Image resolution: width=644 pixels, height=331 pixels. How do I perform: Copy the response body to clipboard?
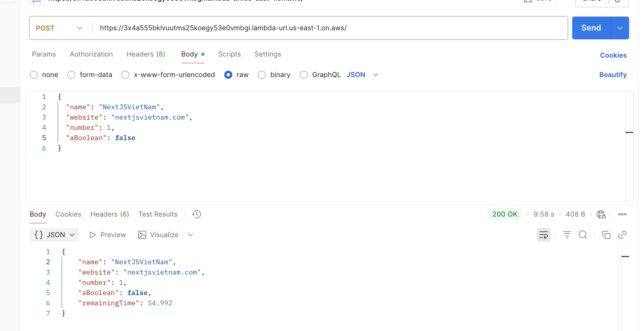click(x=606, y=235)
